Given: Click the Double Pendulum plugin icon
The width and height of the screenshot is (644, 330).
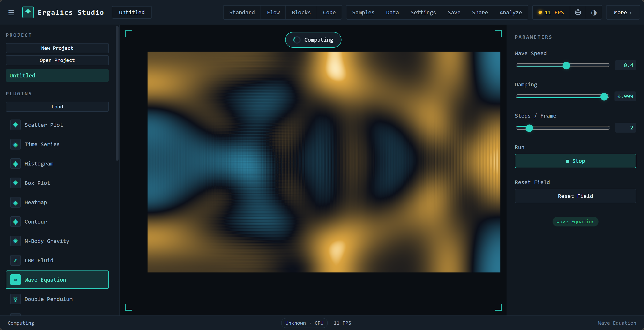Looking at the screenshot, I should 15,299.
